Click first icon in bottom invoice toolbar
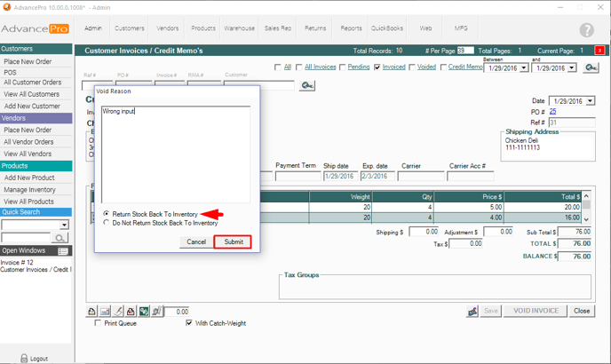The width and height of the screenshot is (611, 364). point(91,312)
